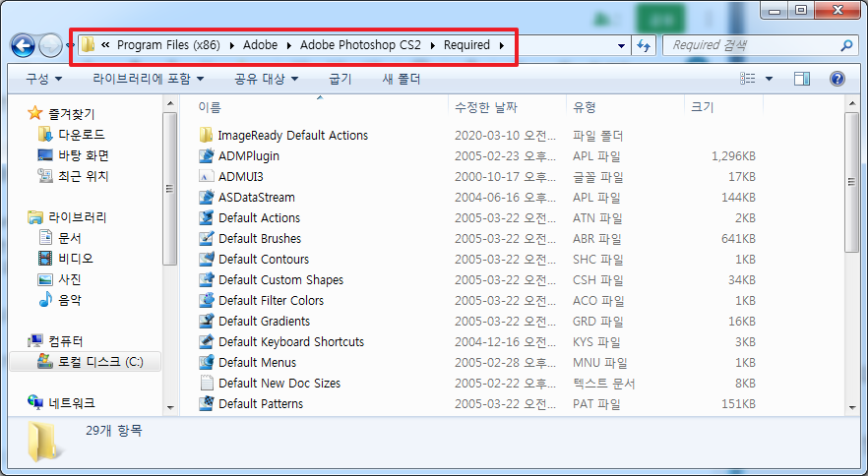This screenshot has height=476, width=868.
Task: Click the Default Filter Colors file icon
Action: click(206, 300)
